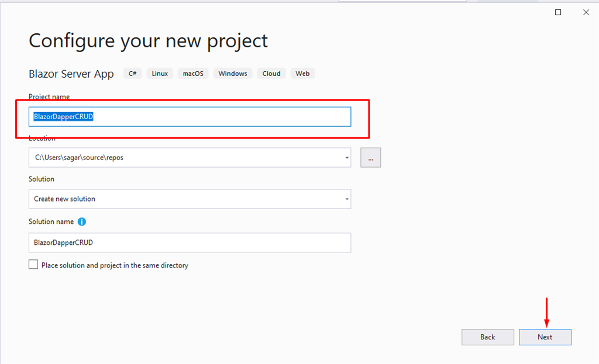
Task: Click the Cloud tag
Action: point(271,74)
